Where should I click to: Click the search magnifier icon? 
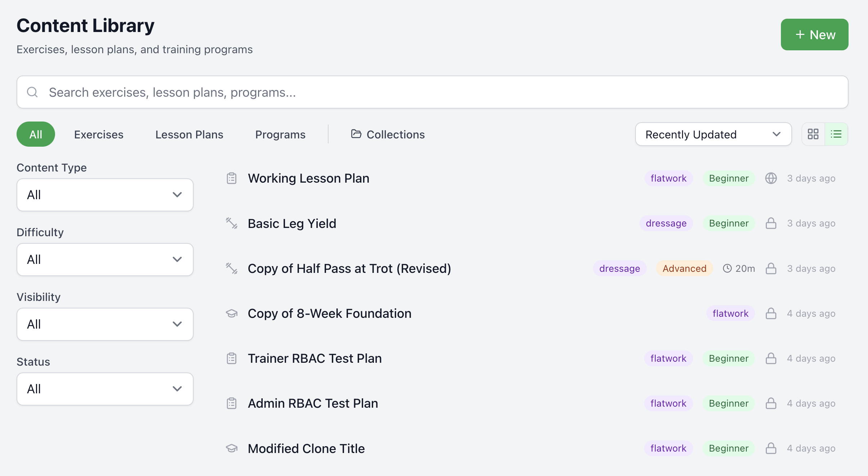(x=32, y=92)
